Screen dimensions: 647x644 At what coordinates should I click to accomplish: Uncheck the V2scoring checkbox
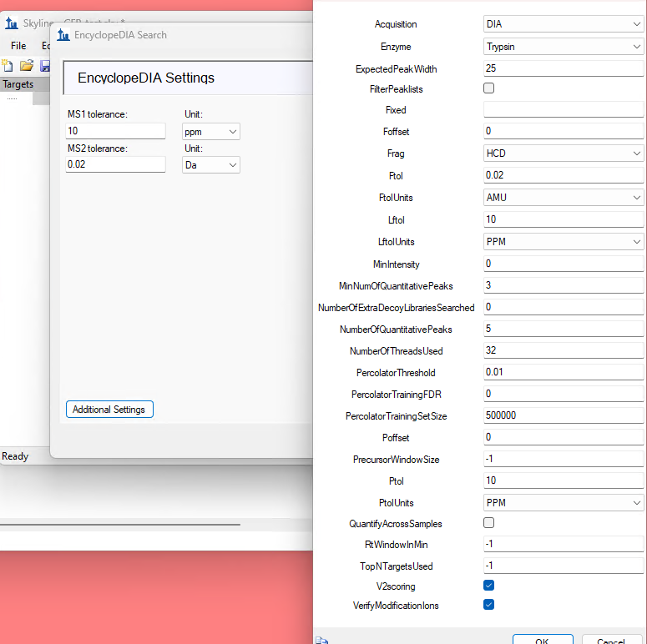tap(489, 585)
